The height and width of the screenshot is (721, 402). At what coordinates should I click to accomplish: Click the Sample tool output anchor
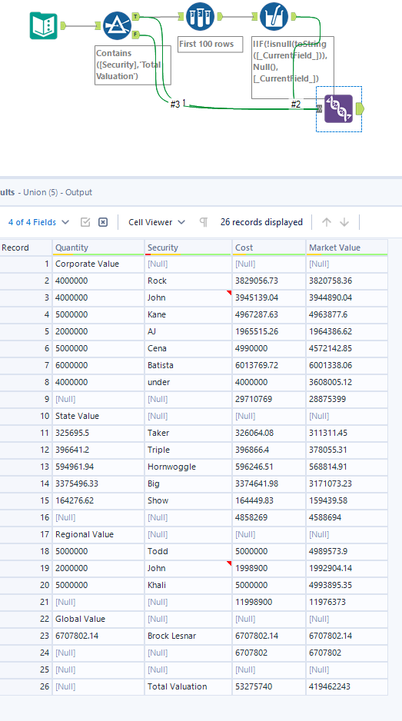tap(219, 17)
